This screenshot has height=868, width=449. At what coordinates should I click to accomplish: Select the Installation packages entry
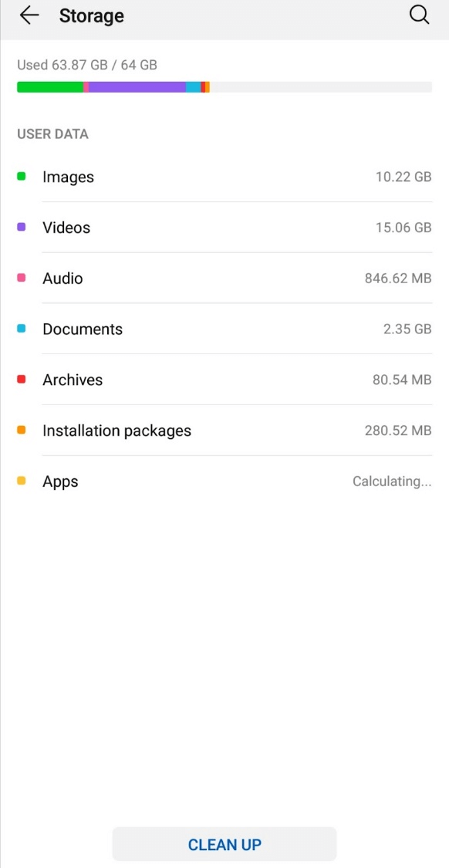[x=224, y=431]
